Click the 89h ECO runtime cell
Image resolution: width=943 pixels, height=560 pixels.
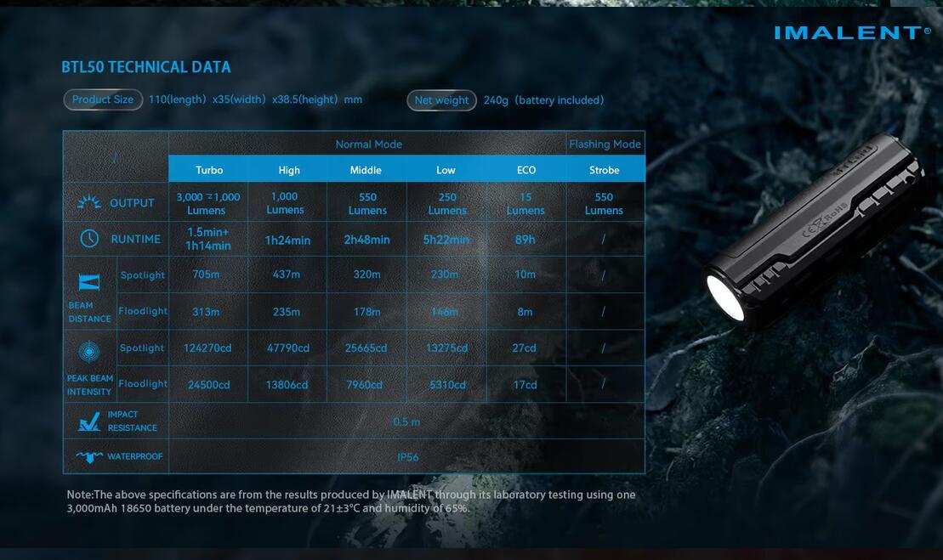click(x=525, y=240)
